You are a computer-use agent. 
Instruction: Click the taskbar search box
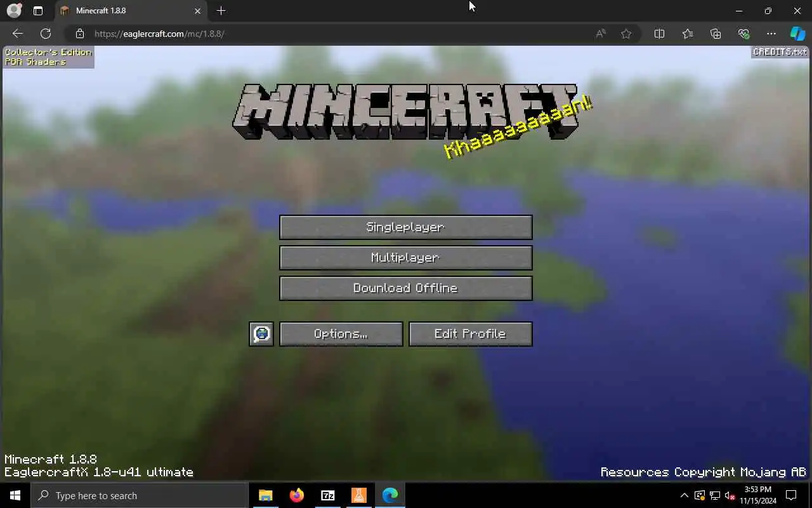[x=140, y=495]
